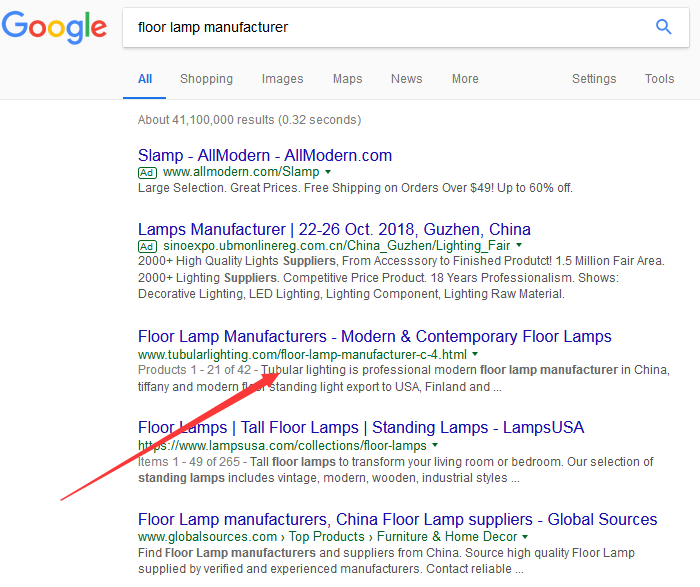This screenshot has width=700, height=587.
Task: Open Floor Lamps Tall Floor Lamps LampsUSA result
Action: coord(361,428)
